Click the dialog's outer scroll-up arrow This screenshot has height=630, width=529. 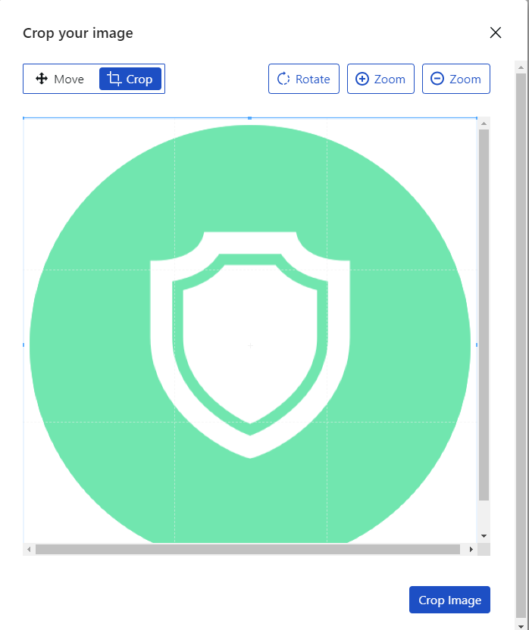pos(521,68)
